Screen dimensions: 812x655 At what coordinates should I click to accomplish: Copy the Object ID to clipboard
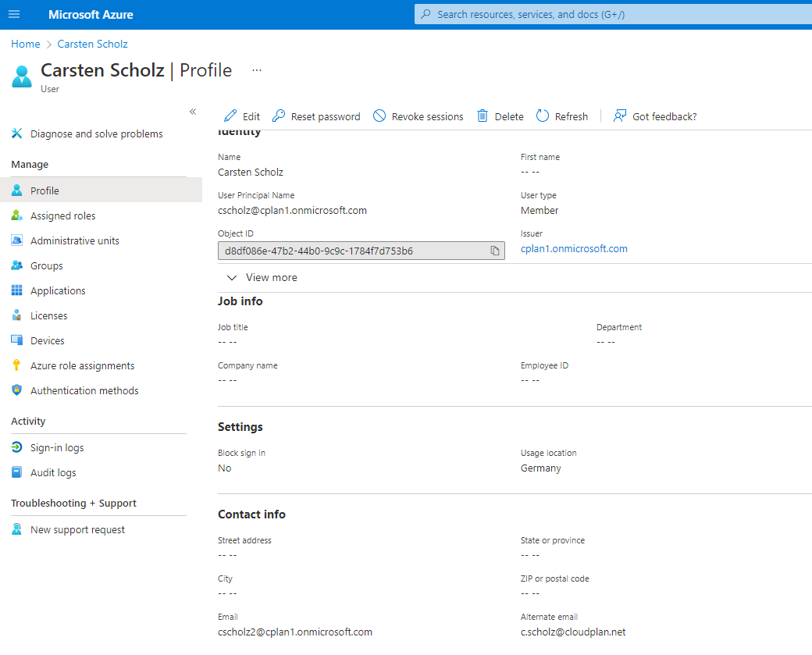click(x=495, y=251)
